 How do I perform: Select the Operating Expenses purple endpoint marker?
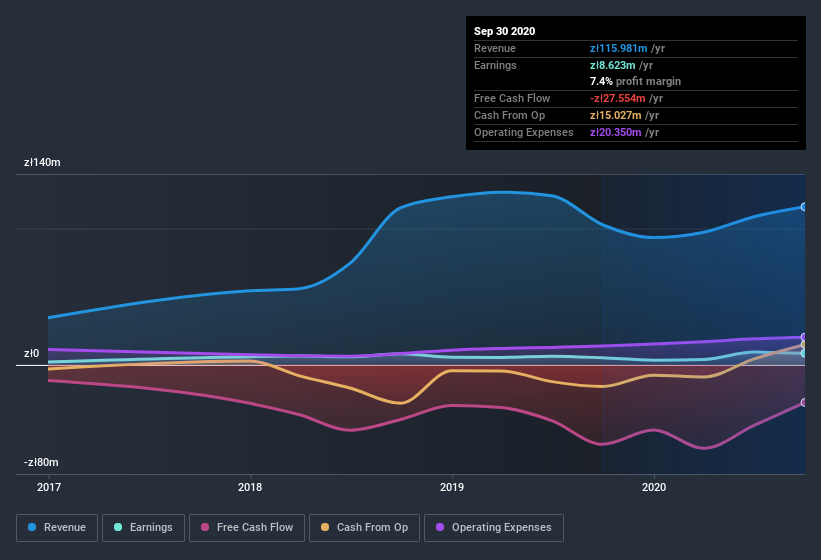(803, 337)
